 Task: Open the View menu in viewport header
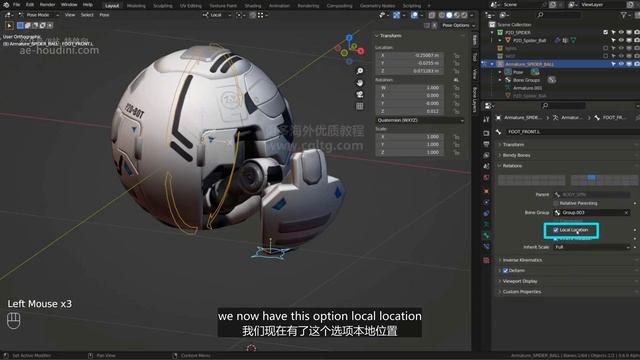70,15
